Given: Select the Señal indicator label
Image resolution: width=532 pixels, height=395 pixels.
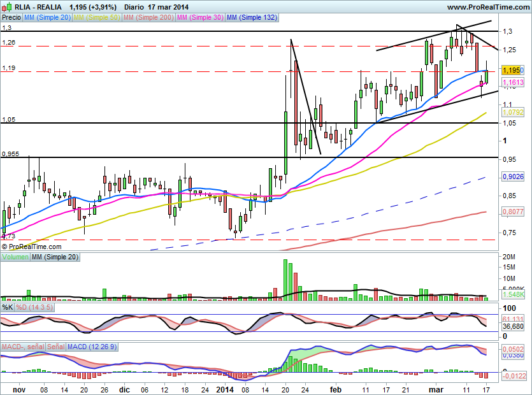Looking at the screenshot, I should click(x=56, y=347).
